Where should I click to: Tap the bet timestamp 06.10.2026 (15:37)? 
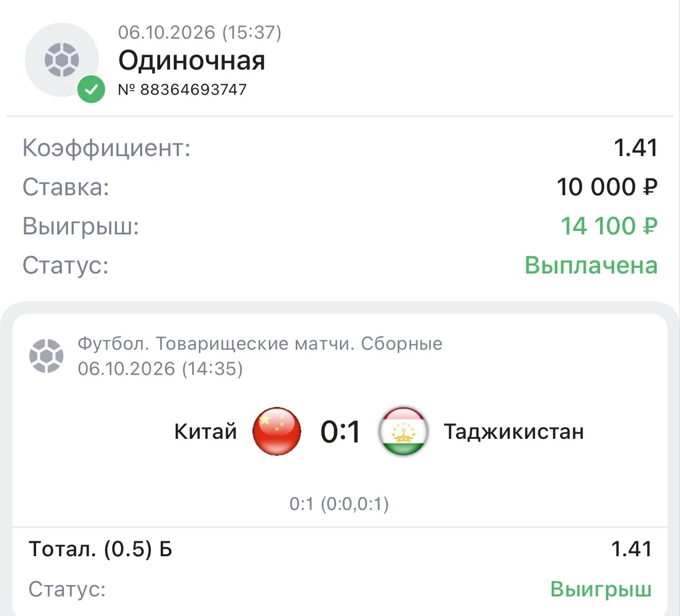[x=200, y=32]
